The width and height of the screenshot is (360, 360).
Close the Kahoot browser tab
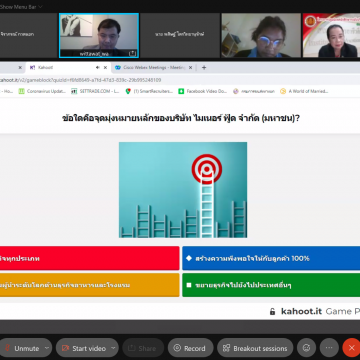(x=105, y=68)
